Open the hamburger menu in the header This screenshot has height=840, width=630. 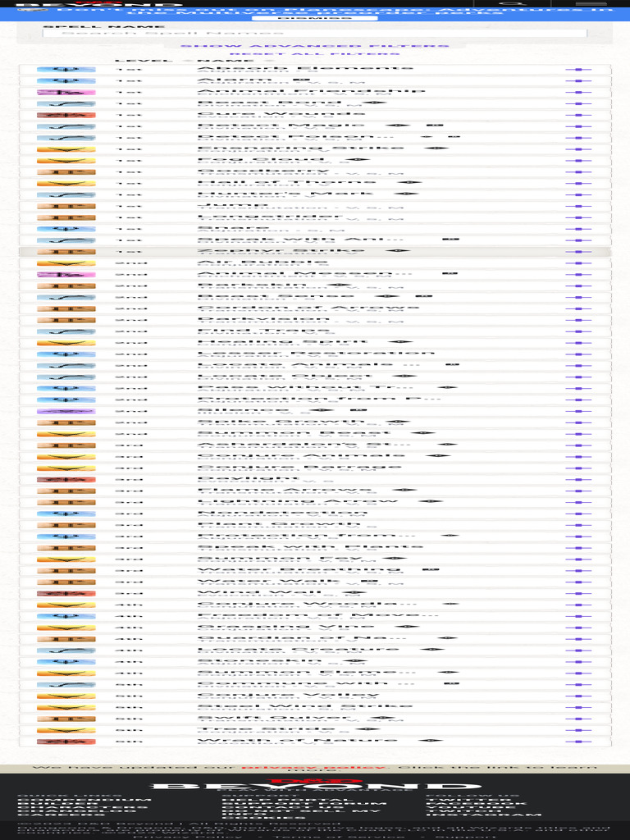591,4
